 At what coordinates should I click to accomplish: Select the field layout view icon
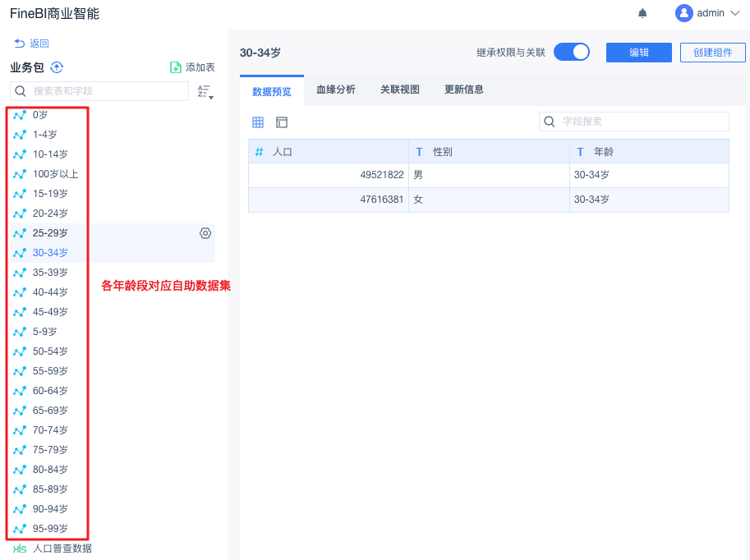pos(282,122)
